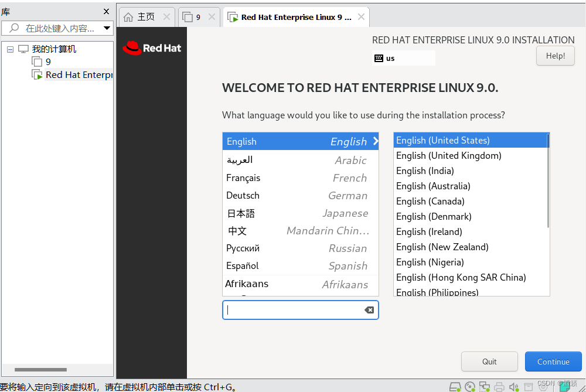Click the archive box status icon
This screenshot has width=586, height=392.
pos(529,387)
